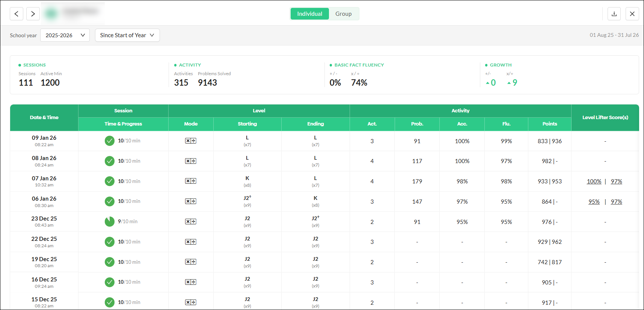Click the green checkmark for 22 Dec 25 session
Screen dimensions: 644x310
109,242
